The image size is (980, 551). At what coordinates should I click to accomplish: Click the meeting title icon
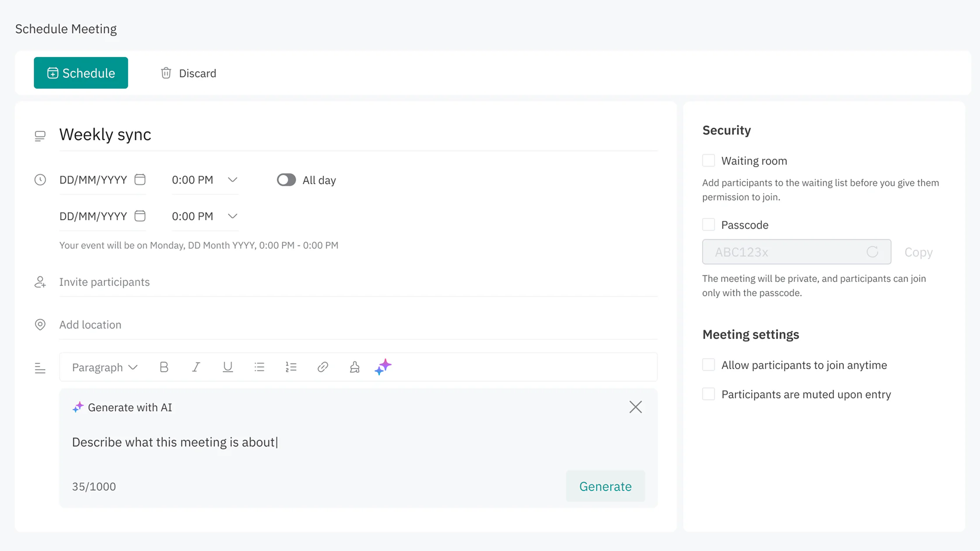click(x=40, y=135)
